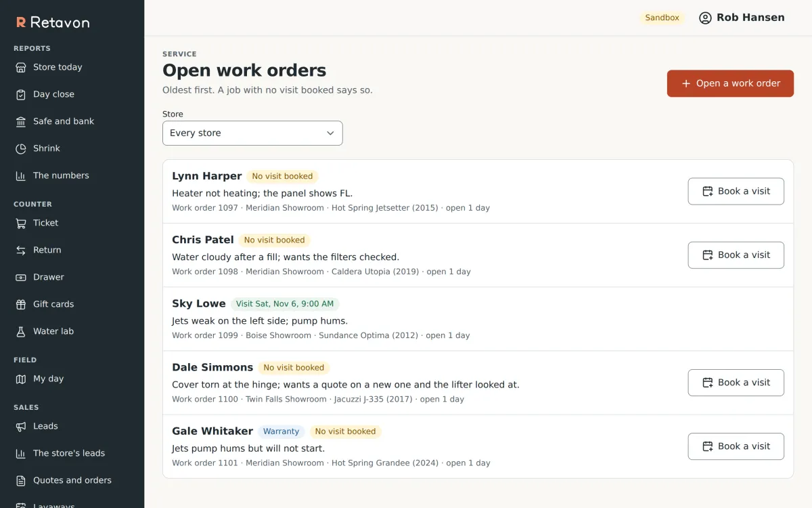Click 'Jets pump hums but will not start.'
Screen dimensions: 812x508
[248, 448]
